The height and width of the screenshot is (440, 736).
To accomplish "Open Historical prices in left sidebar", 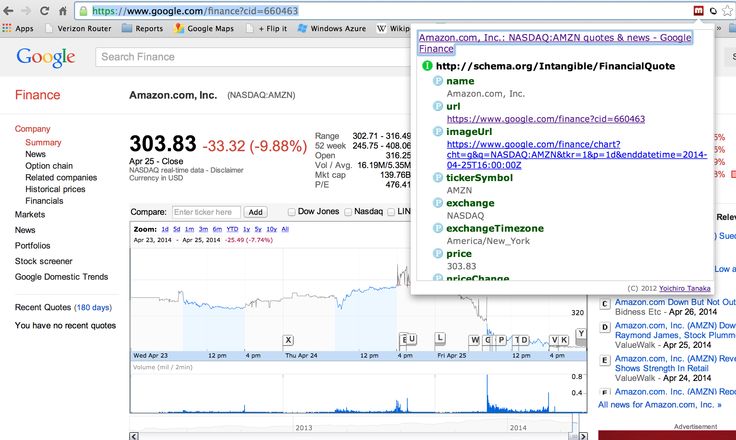I will pos(55,189).
